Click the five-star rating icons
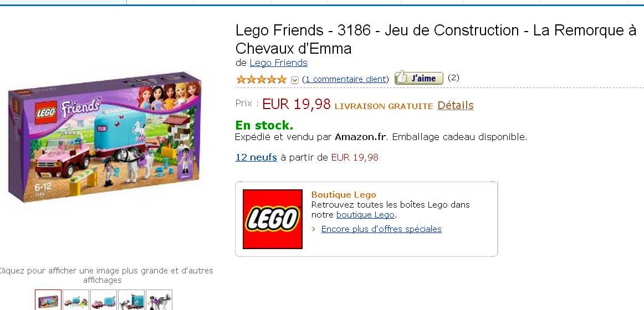The width and height of the screenshot is (644, 310). point(261,79)
